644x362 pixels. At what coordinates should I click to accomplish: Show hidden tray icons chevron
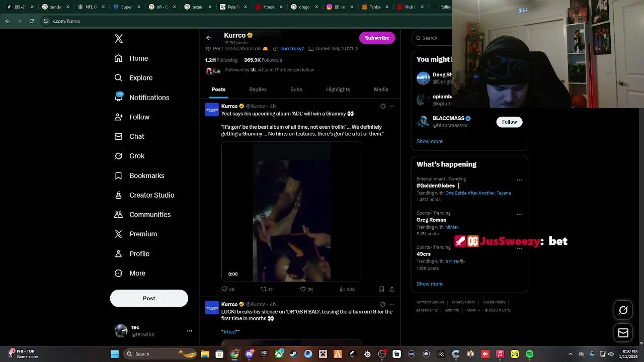(570, 354)
